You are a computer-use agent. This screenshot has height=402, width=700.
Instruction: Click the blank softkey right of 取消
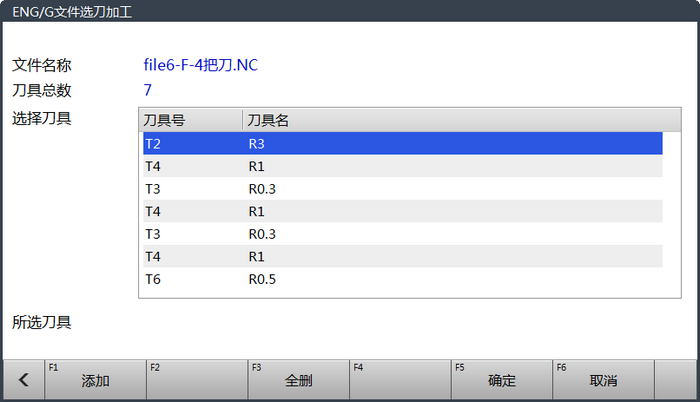pyautogui.click(x=675, y=380)
